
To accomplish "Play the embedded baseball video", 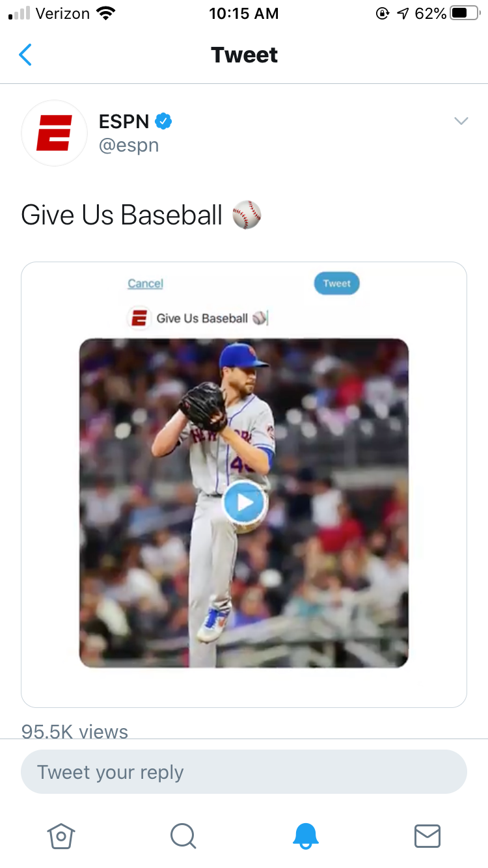I will coord(244,502).
